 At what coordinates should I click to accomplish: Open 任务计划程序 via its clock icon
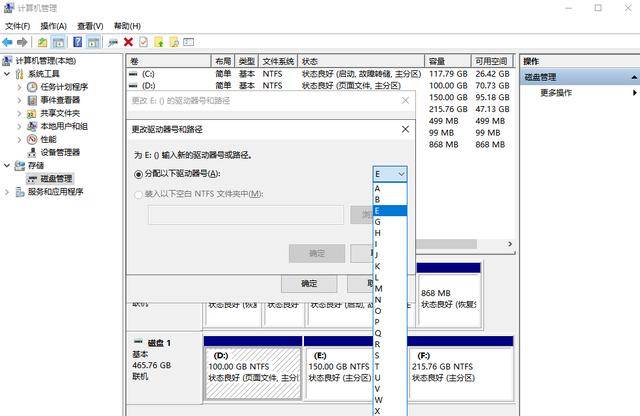click(32, 87)
